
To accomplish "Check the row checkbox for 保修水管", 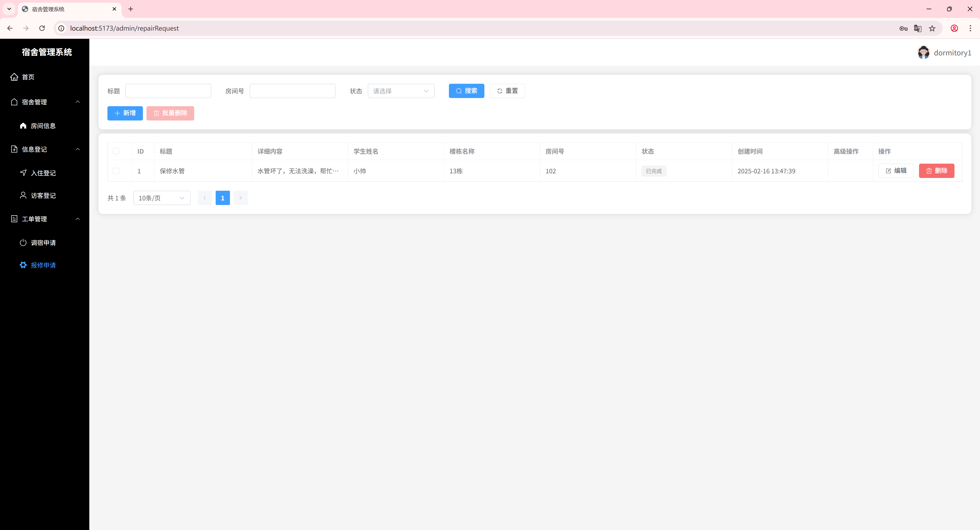I will coord(116,171).
